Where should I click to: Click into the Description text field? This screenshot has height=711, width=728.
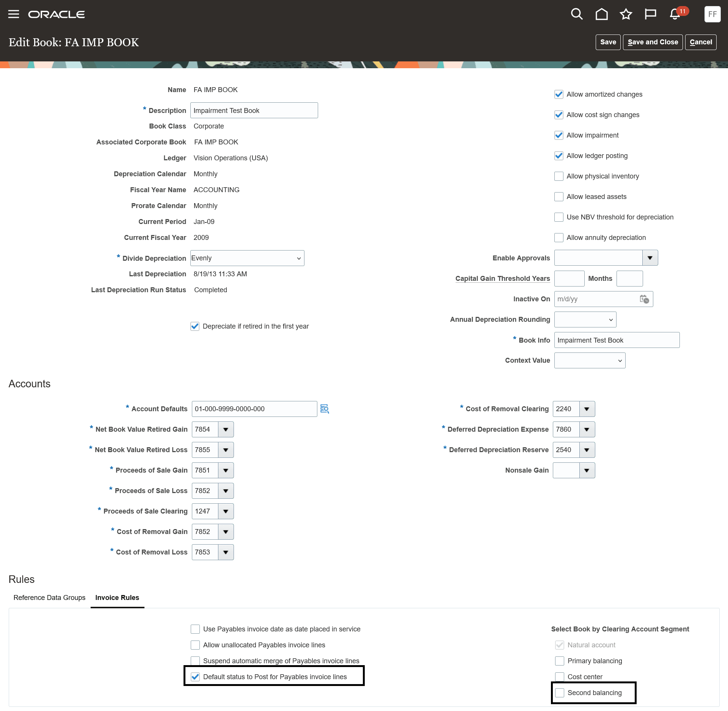(254, 111)
